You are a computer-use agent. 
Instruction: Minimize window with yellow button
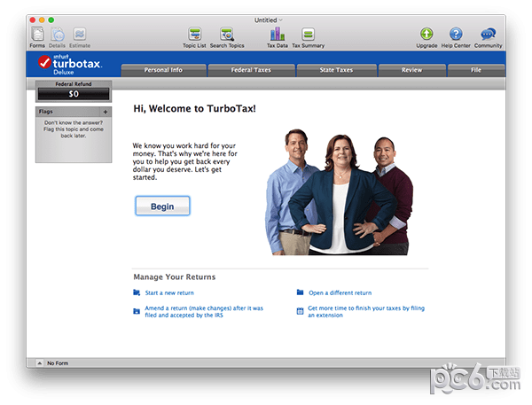pos(42,20)
